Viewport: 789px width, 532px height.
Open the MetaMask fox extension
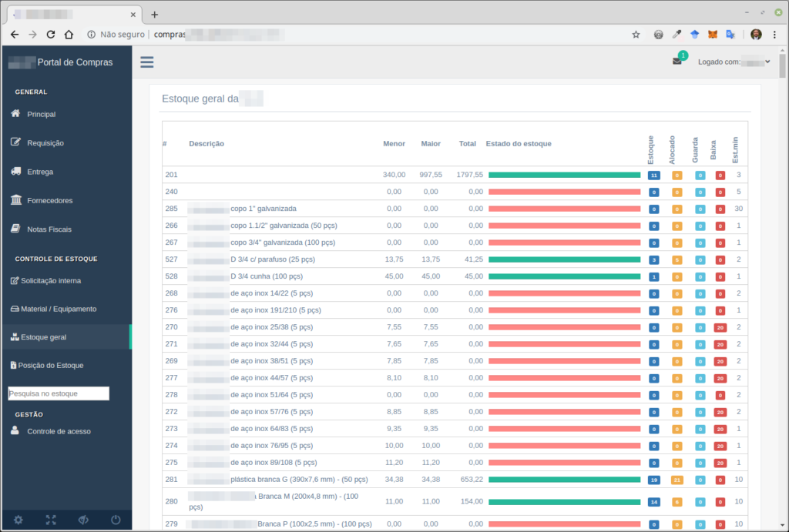tap(713, 35)
